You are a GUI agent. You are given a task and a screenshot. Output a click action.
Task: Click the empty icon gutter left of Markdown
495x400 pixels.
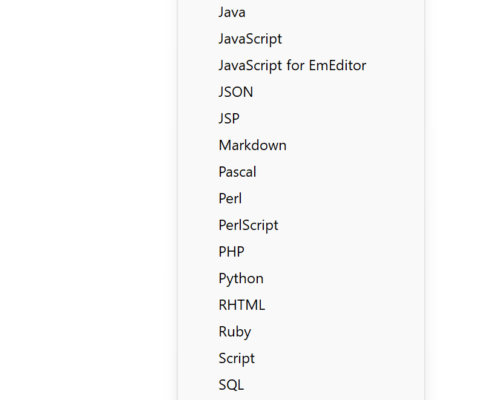(198, 145)
